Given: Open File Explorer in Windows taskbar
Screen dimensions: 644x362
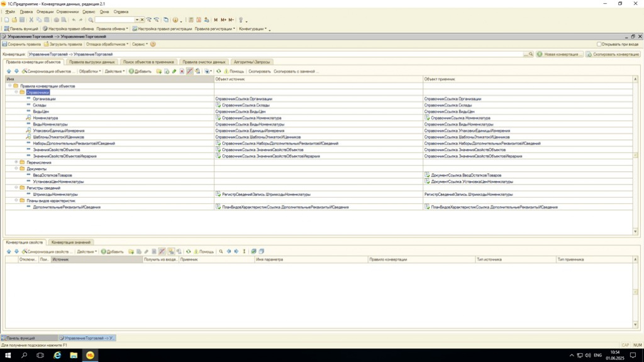Looking at the screenshot, I should 74,355.
